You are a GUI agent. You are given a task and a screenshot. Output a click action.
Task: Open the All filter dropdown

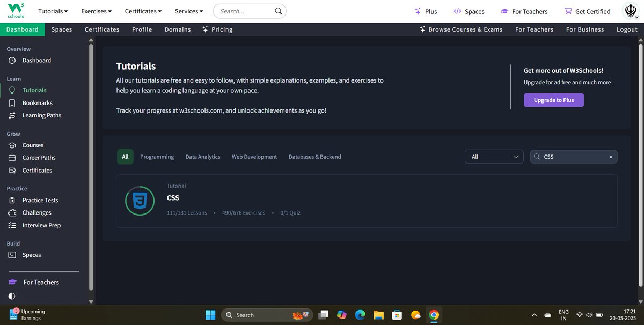(x=494, y=157)
